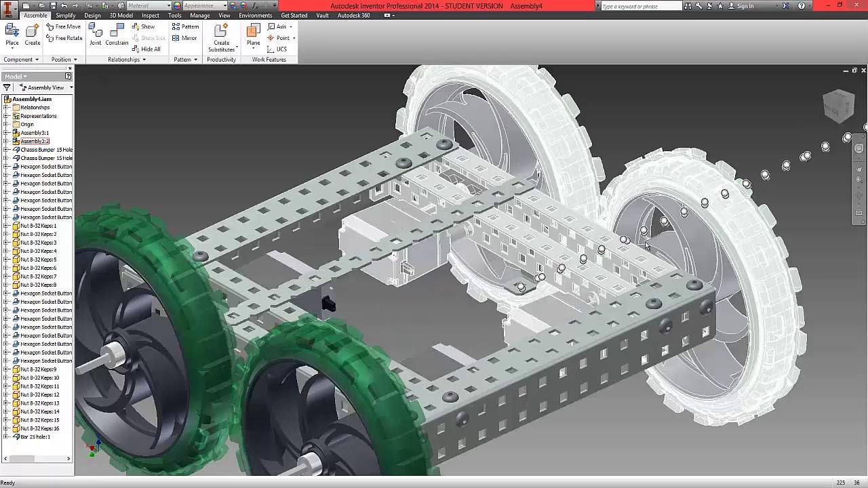Expand the Assembly3:1 node
The height and width of the screenshot is (488, 868).
pyautogui.click(x=7, y=133)
